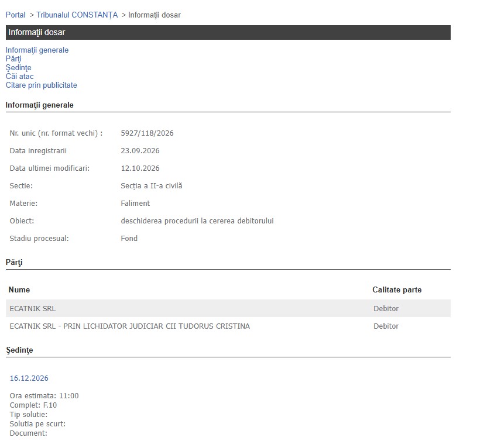Viewport: 494px width, 448px height.
Task: Click the lichidator judiciar TUDORUS CRISTINA row
Action: [x=228, y=326]
